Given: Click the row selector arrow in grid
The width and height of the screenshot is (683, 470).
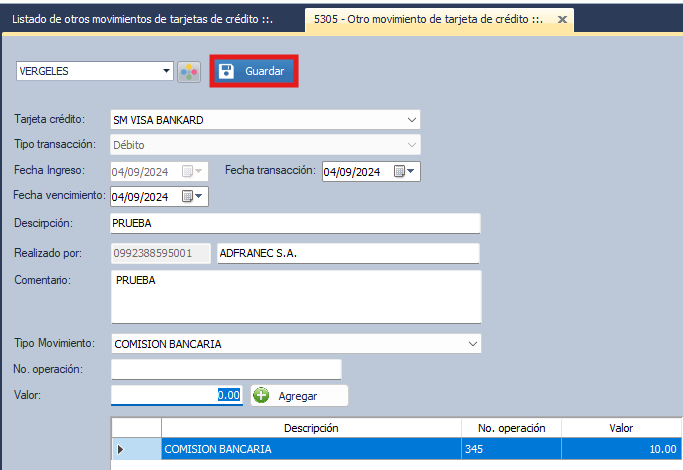Looking at the screenshot, I should (122, 450).
